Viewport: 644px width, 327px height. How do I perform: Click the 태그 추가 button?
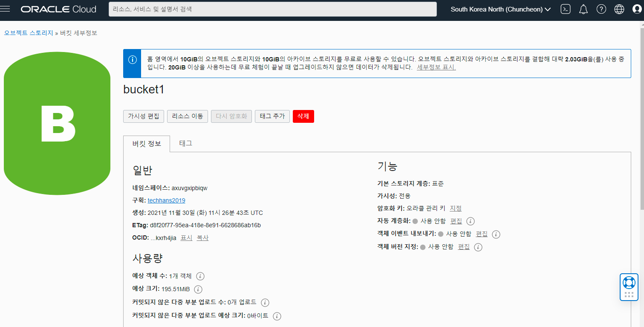[272, 116]
